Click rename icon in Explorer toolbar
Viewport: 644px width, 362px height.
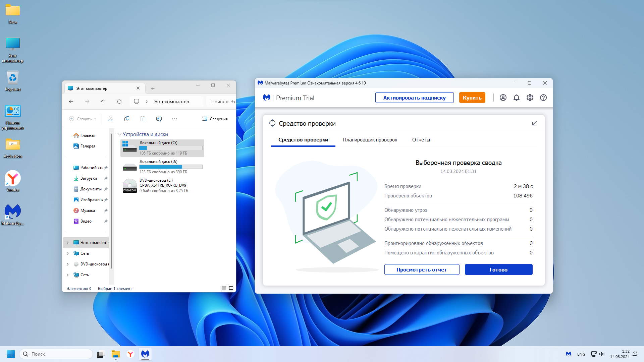159,119
